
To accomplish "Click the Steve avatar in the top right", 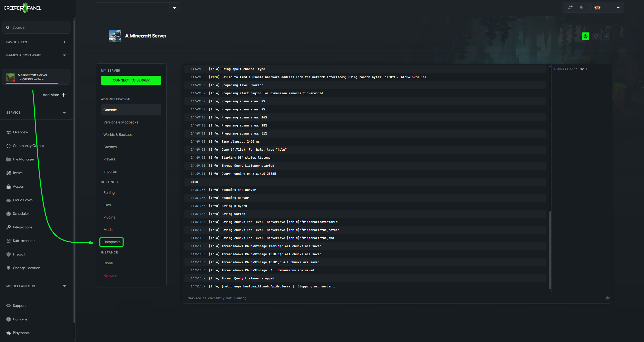I will (x=597, y=7).
